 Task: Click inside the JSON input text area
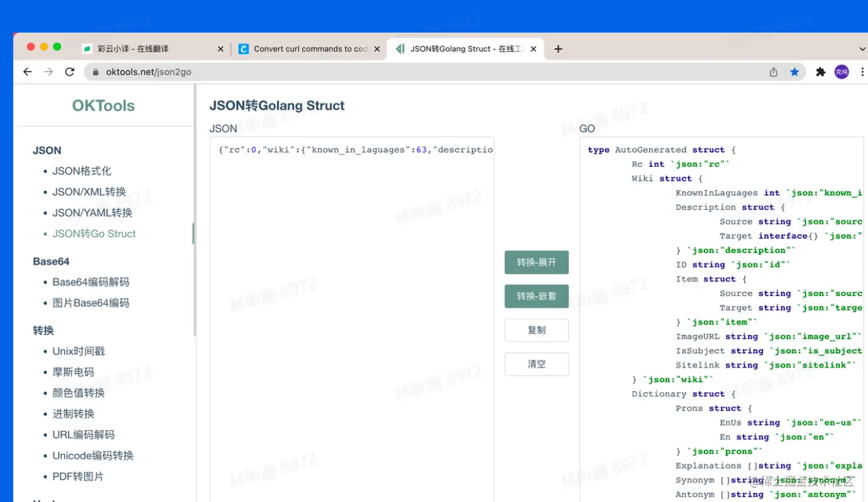(x=352, y=319)
